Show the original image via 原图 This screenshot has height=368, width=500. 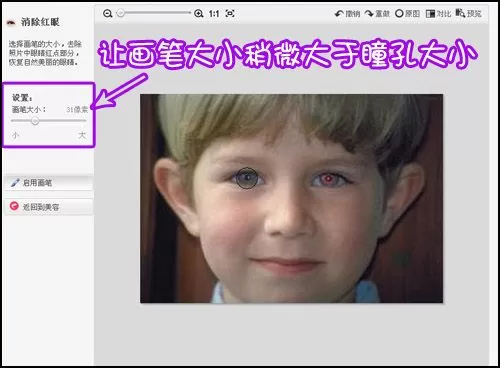click(x=407, y=14)
